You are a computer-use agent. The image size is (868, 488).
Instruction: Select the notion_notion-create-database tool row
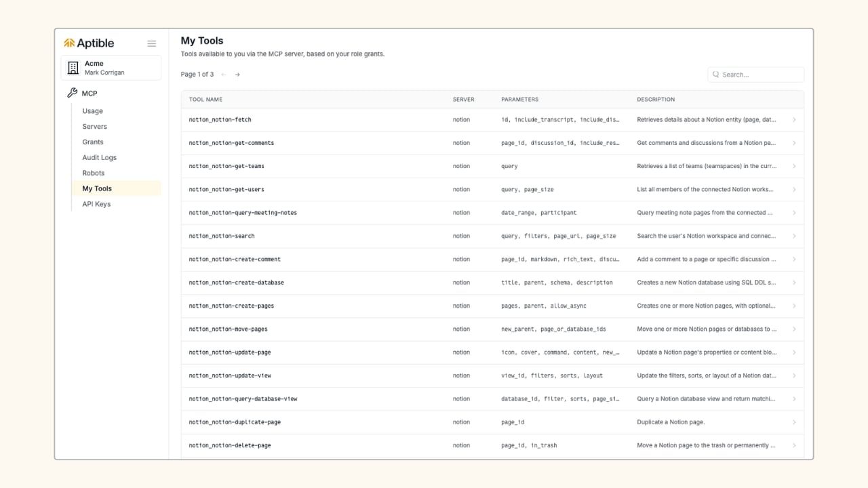pos(492,283)
